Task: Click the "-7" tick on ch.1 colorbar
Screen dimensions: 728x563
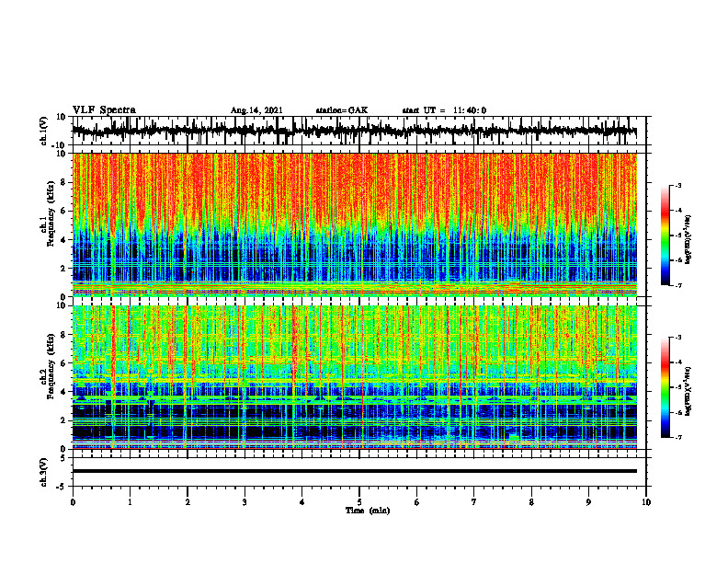Action: 678,285
